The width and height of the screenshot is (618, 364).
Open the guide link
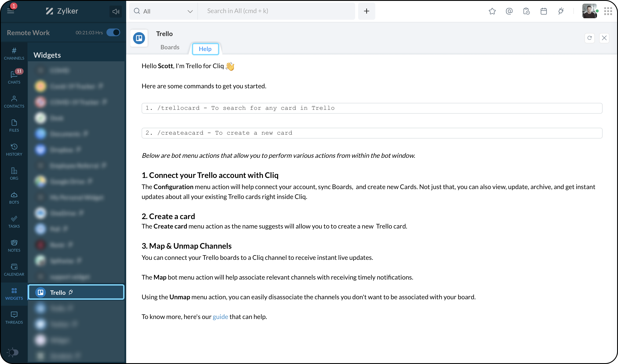[220, 317]
